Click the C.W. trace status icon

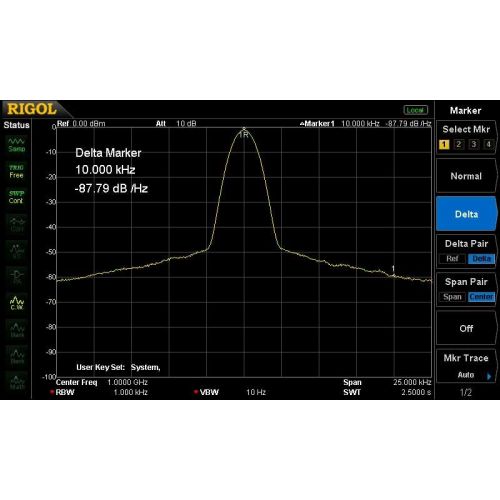click(17, 303)
